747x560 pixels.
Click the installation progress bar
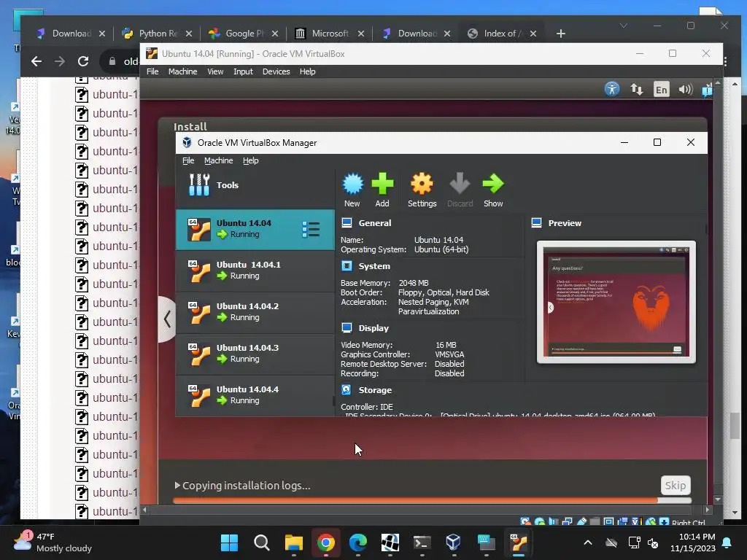coord(432,500)
